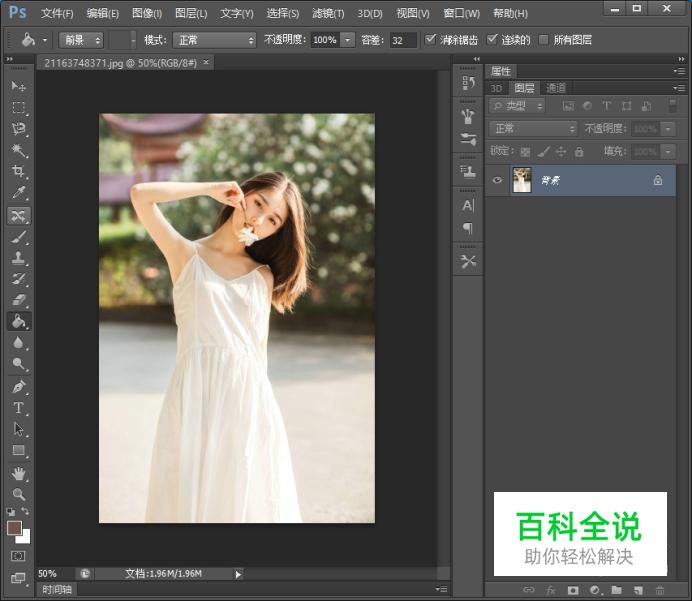Screen dimensions: 692x601
Task: Switch to the 通道 channels tab
Action: click(x=555, y=88)
